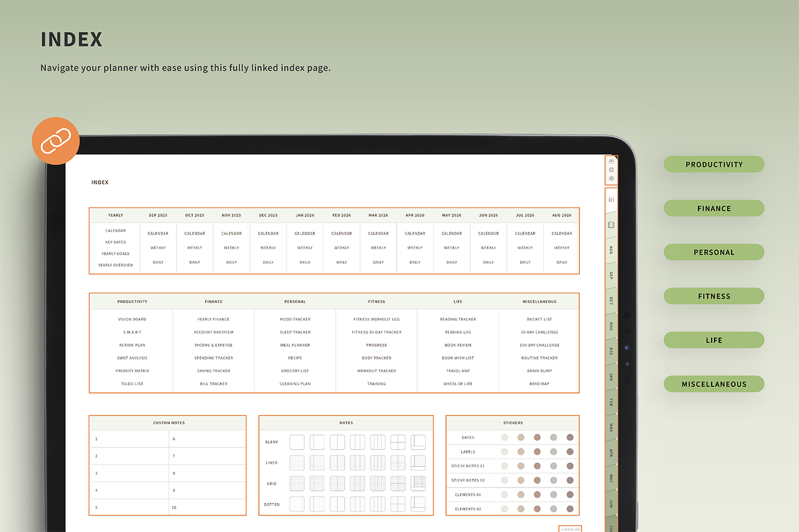Go to the JAN side tab

pos(611,377)
